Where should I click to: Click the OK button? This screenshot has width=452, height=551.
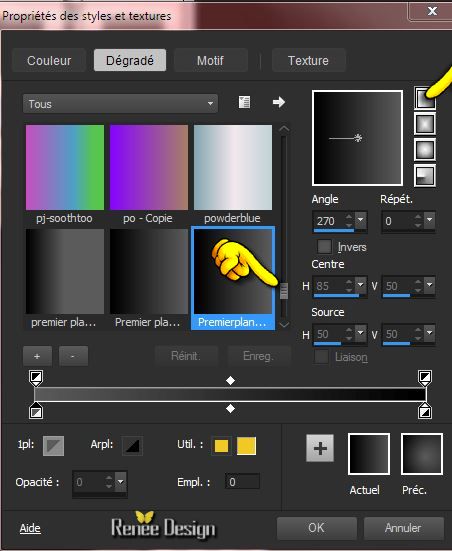[316, 528]
